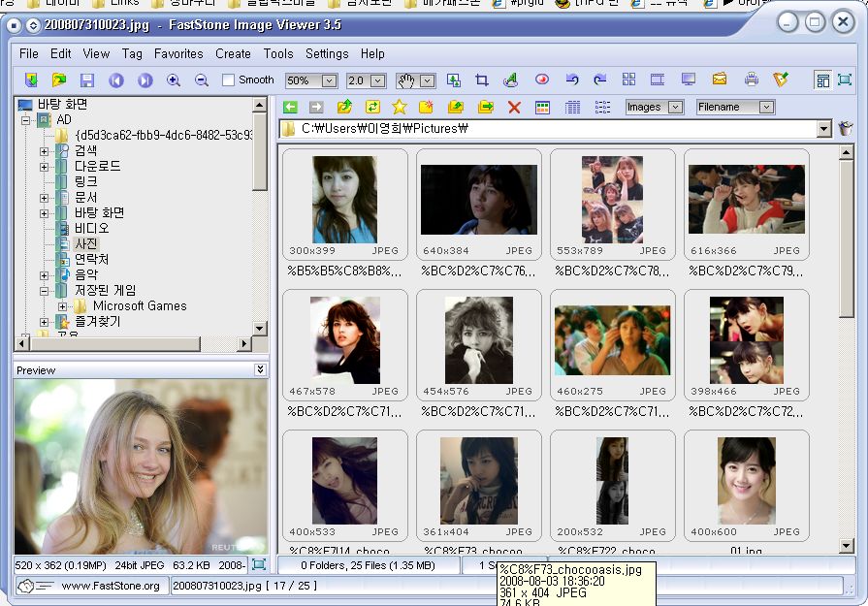Select the 음악 folder in tree
Screen dimensions: 868x606
pyautogui.click(x=85, y=274)
